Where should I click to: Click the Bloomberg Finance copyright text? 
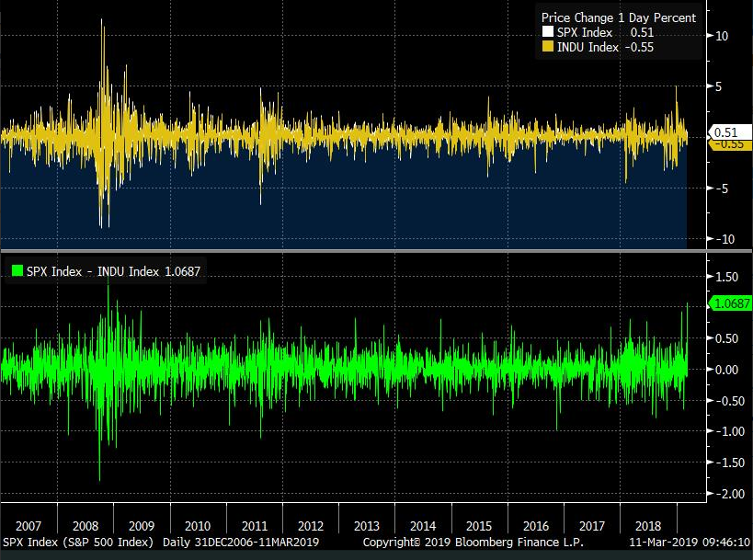coord(473,543)
